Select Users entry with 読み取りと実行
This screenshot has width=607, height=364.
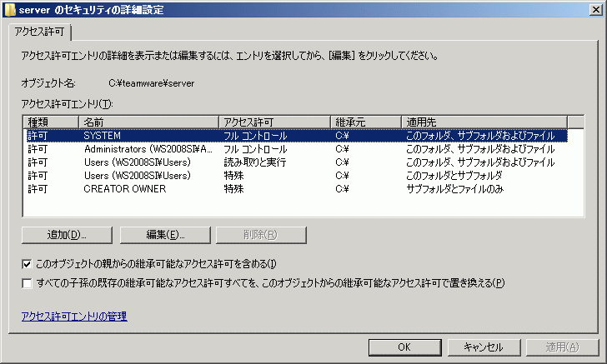pos(296,162)
